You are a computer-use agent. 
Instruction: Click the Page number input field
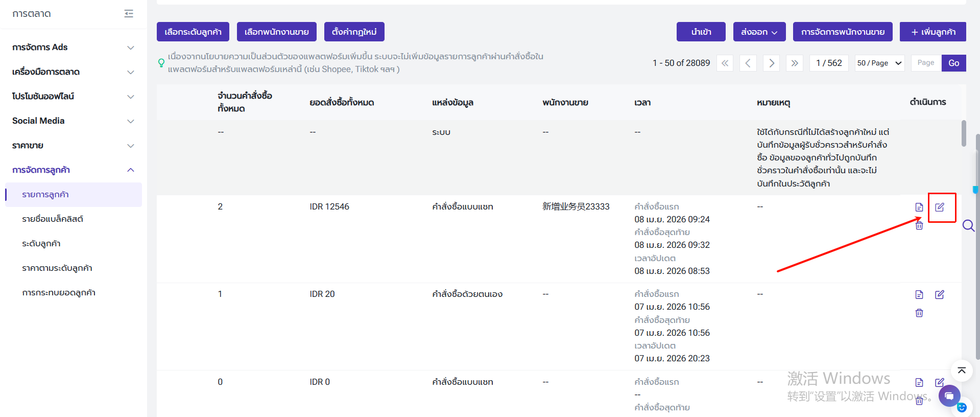tap(925, 63)
